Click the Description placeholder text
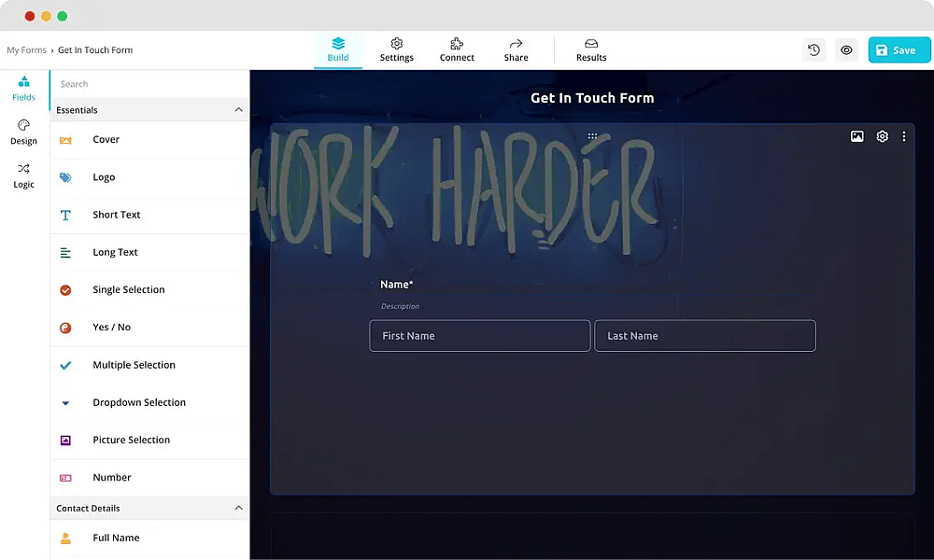Image resolution: width=934 pixels, height=560 pixels. [401, 306]
